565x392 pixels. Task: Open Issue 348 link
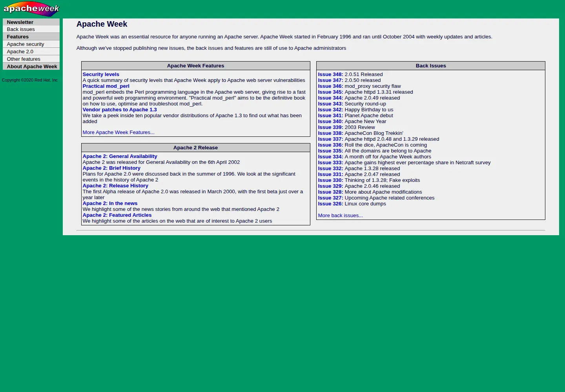(330, 74)
